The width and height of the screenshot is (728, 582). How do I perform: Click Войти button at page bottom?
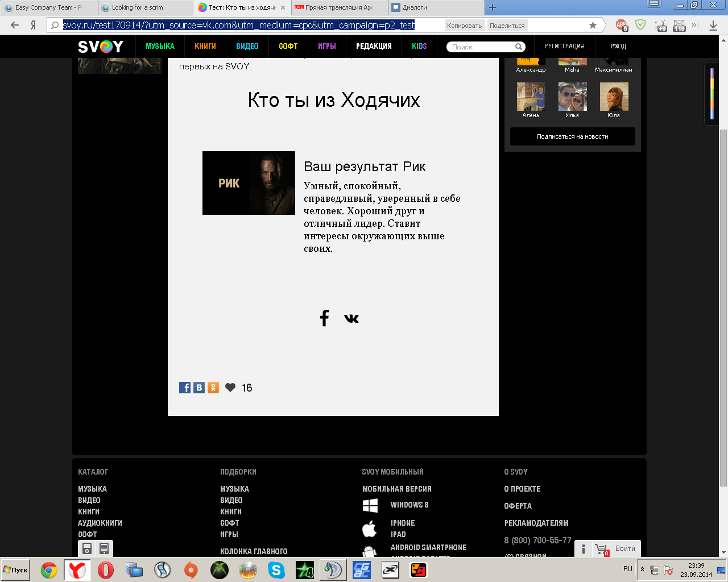pos(625,548)
